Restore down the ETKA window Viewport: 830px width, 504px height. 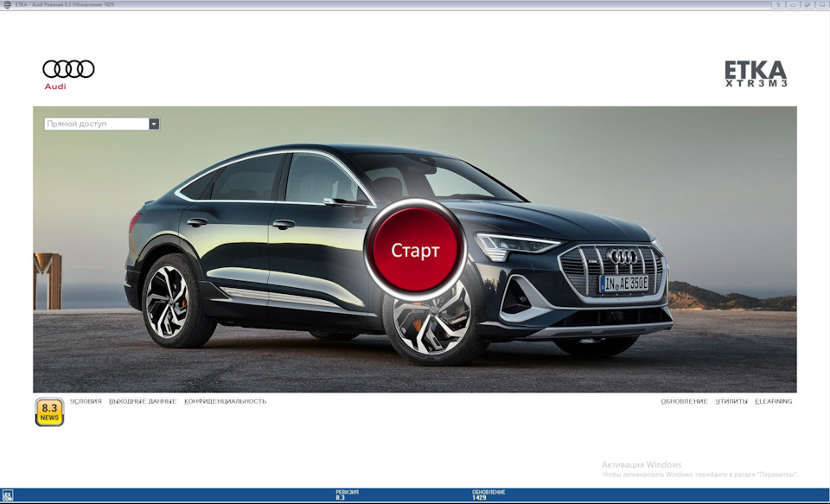click(808, 4)
